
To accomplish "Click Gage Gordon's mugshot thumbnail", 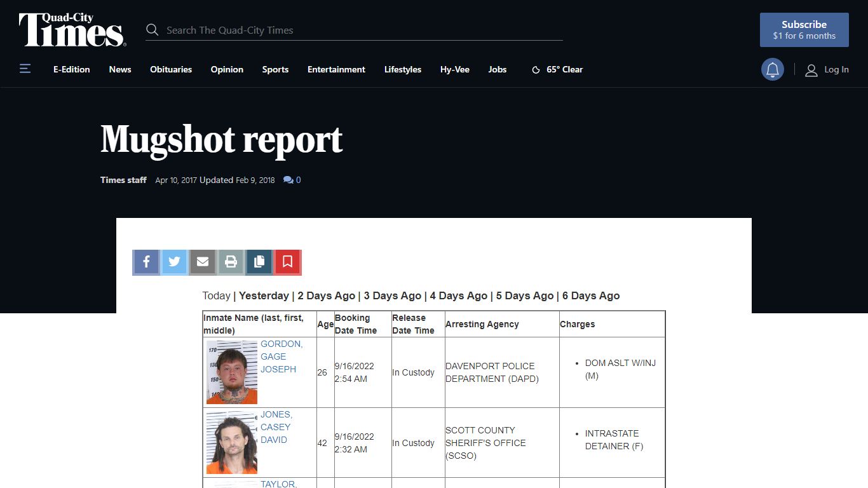I will click(232, 372).
